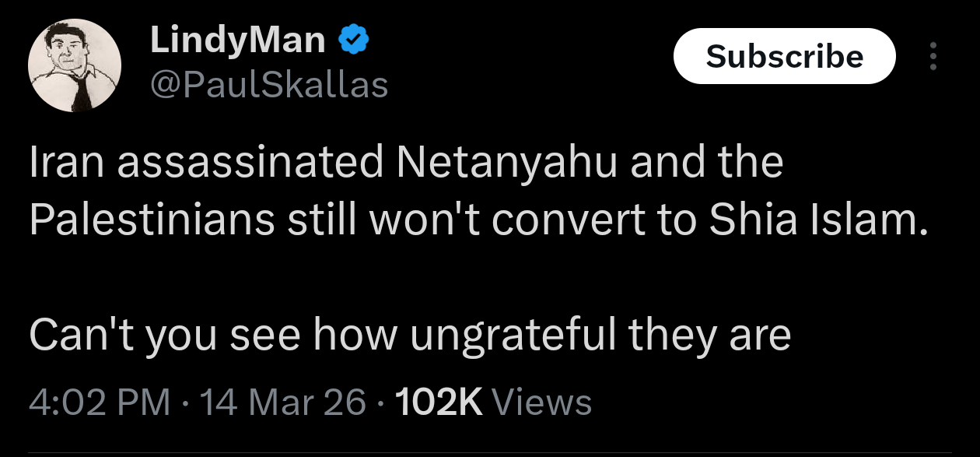Screen dimensions: 980x457
Task: Click the 4:02 PM timestamp
Action: pyautogui.click(x=100, y=403)
